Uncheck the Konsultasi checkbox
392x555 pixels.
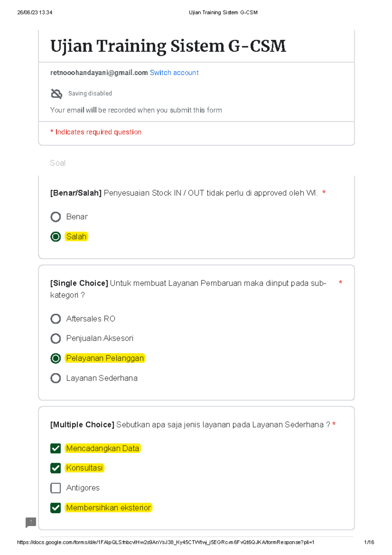tap(56, 468)
